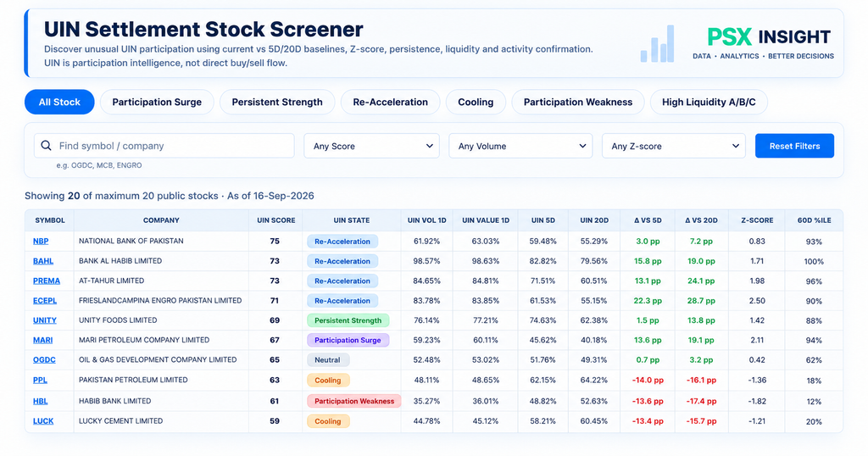The image size is (868, 456).
Task: Select the Cooling tab
Action: click(476, 102)
